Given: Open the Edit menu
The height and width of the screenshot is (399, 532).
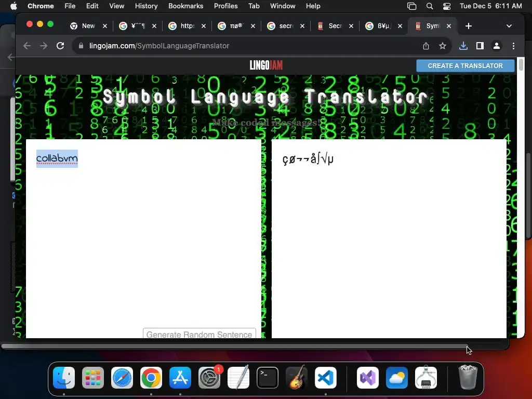Looking at the screenshot, I should (x=92, y=6).
